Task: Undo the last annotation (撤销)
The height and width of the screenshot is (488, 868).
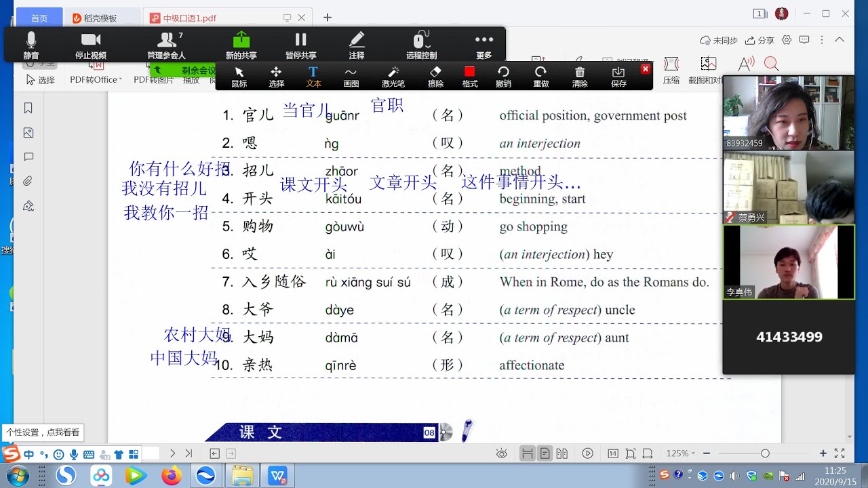Action: (x=503, y=77)
